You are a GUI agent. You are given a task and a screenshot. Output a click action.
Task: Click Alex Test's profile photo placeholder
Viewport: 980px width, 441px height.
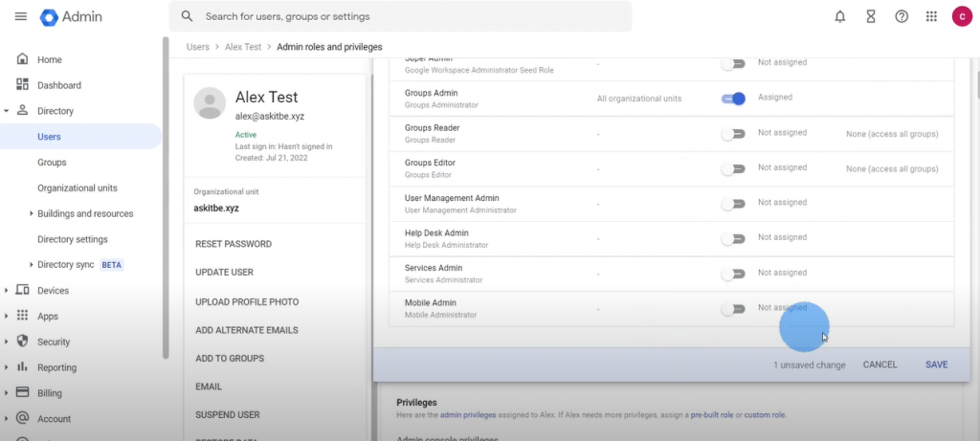coord(210,102)
